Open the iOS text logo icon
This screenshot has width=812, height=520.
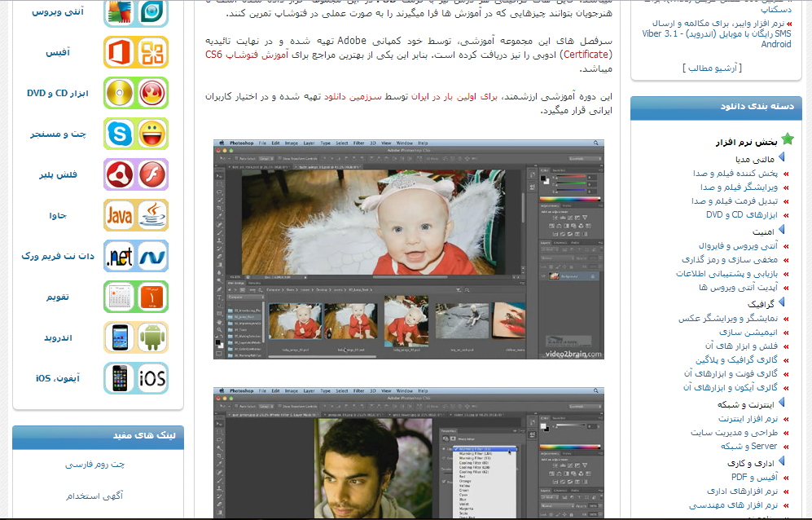(x=152, y=378)
